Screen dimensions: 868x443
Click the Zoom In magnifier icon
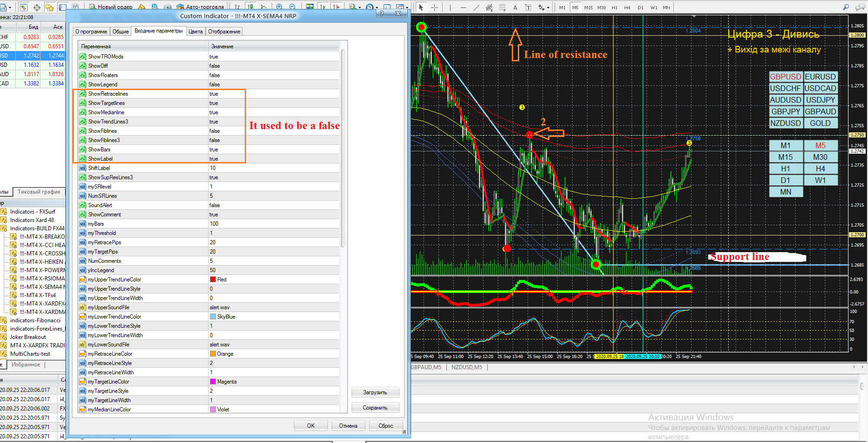[x=279, y=7]
